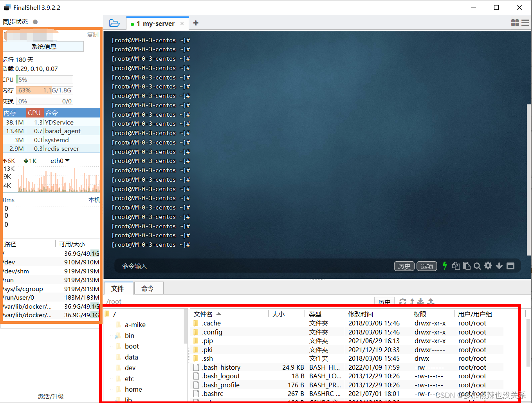This screenshot has width=532, height=403.
Task: Select the .bashrc file
Action: point(347,394)
